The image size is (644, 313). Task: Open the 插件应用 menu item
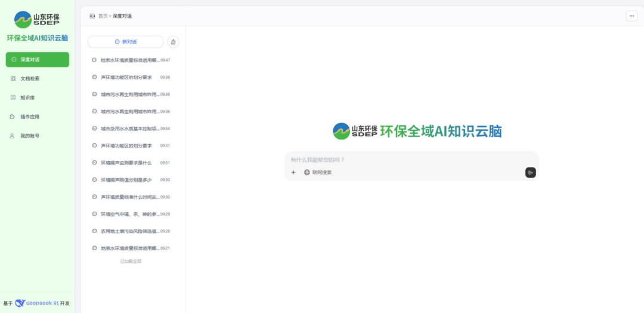coord(38,117)
